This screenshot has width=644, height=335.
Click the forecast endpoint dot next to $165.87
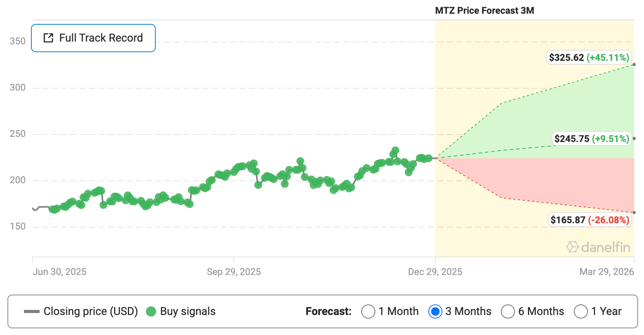(634, 212)
